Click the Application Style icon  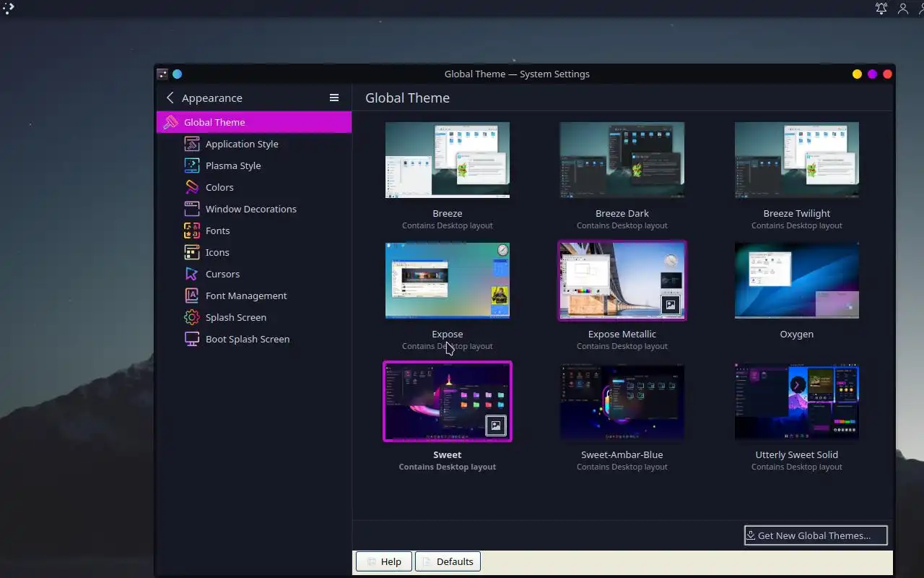coord(191,144)
